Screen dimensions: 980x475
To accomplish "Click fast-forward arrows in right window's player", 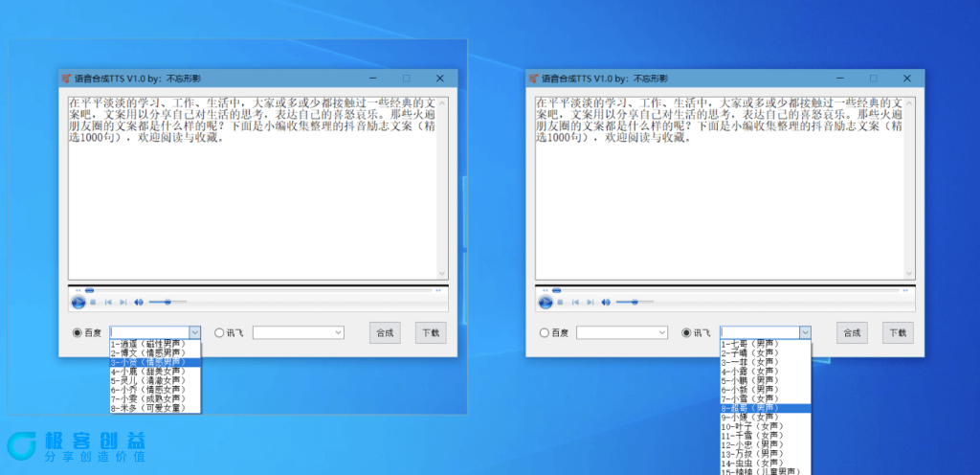I will 905,290.
